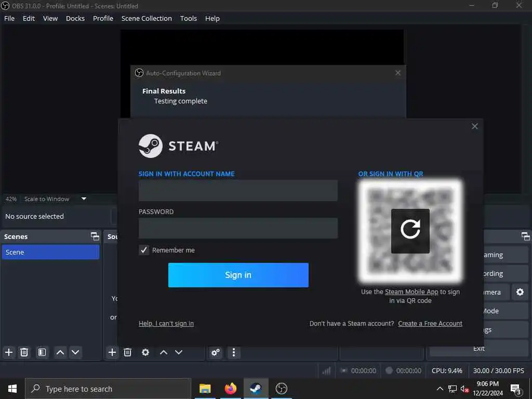Show hidden system tray icons
This screenshot has width=532, height=399.
click(x=440, y=389)
